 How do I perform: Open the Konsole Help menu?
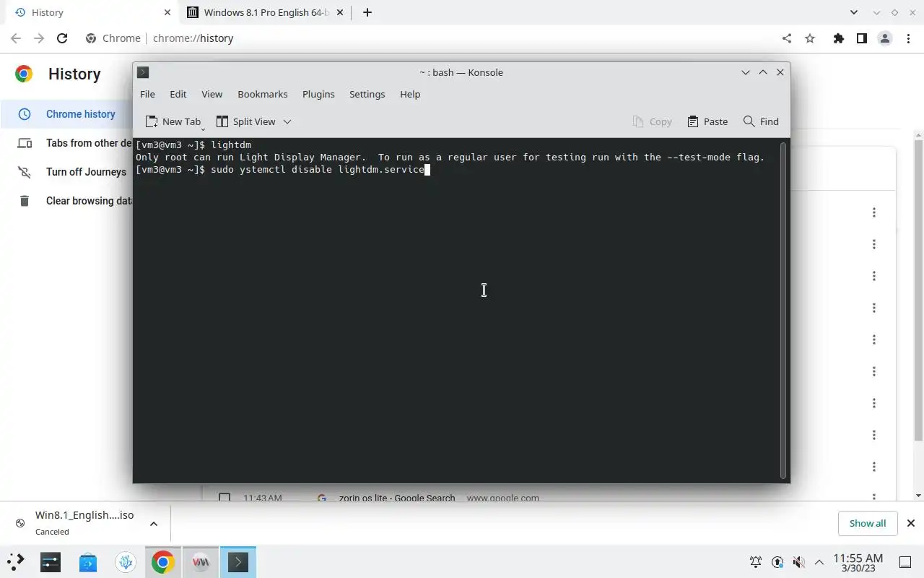click(410, 94)
